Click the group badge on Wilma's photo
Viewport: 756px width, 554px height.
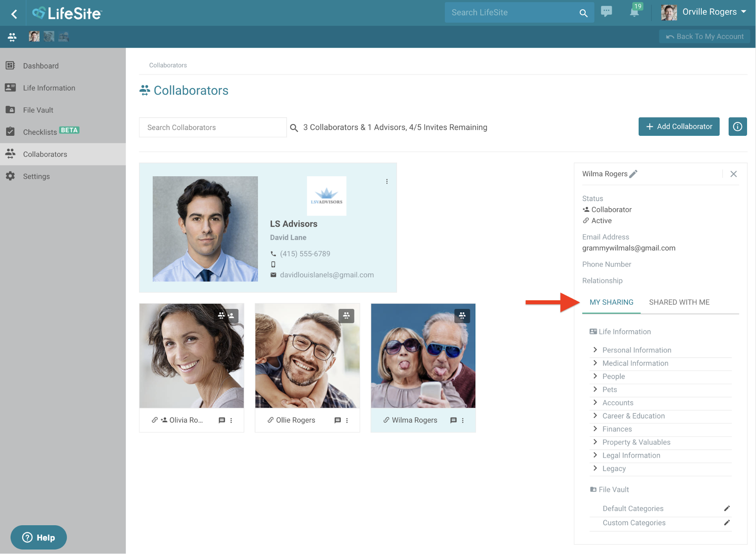462,316
